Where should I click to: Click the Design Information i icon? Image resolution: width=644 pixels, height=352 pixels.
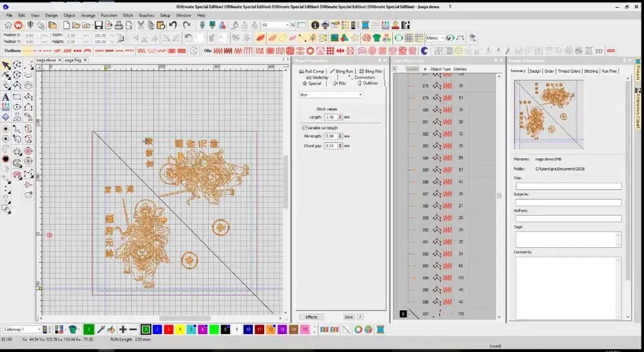click(x=315, y=26)
